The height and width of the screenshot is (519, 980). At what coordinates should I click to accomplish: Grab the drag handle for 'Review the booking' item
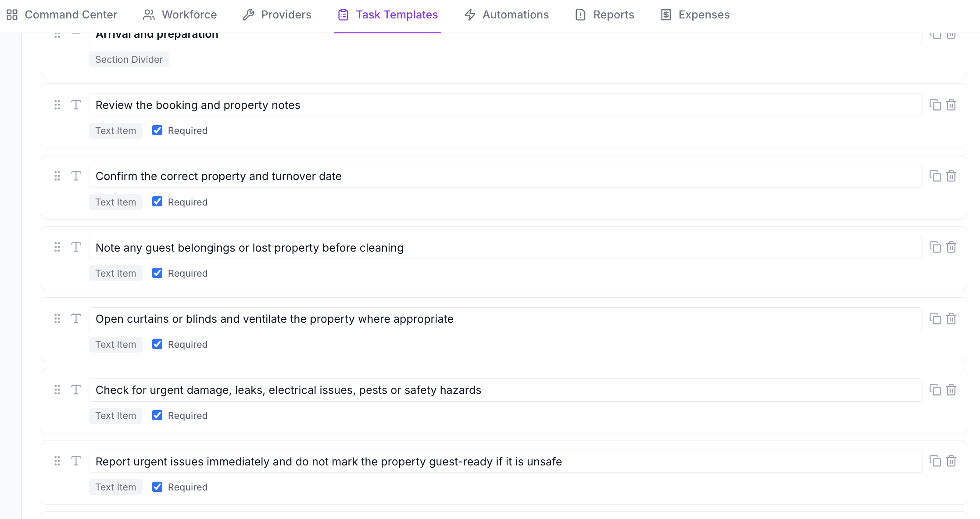[x=57, y=105]
